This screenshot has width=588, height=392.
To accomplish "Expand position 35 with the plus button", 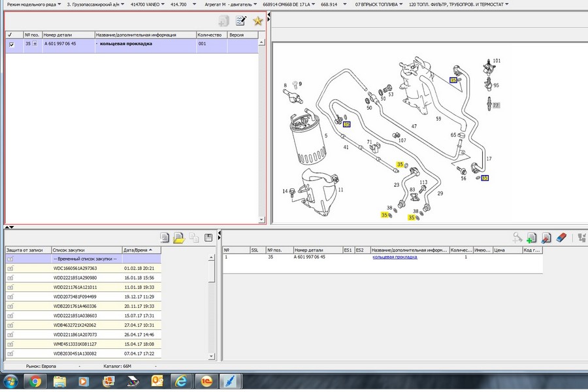I will (x=35, y=44).
